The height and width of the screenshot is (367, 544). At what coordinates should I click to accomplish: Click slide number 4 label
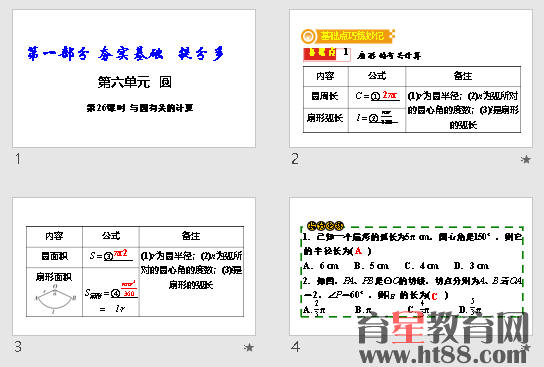tap(296, 347)
